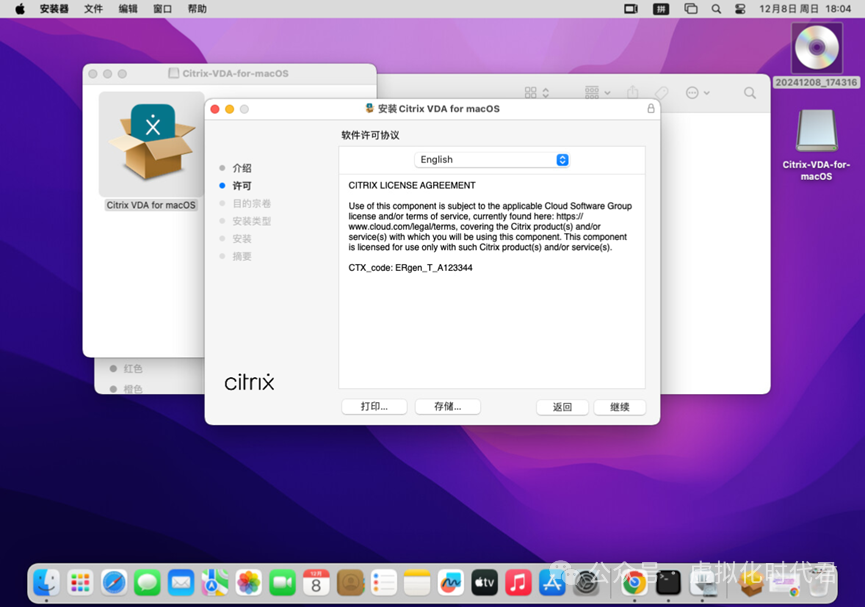Click the screen mirroring icon in the menu bar
Image resolution: width=865 pixels, height=607 pixels.
[631, 9]
